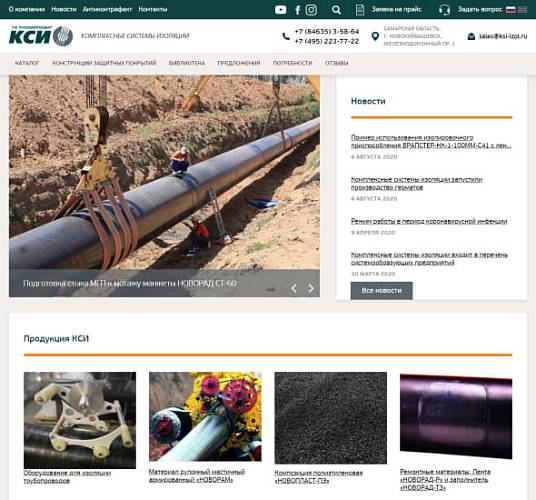The image size is (536, 500).
Task: Open the Библиотека menu item
Action: [187, 63]
